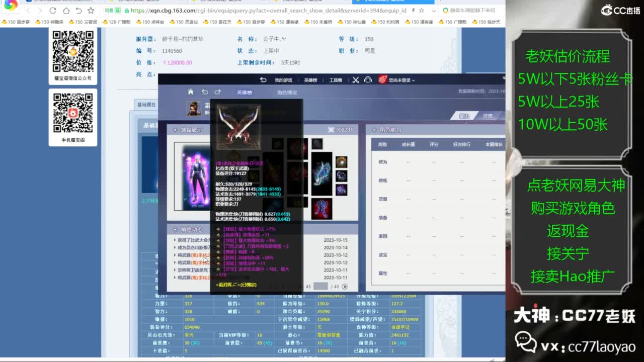Click the red NetEase account logo
The height and width of the screenshot is (362, 644).
point(383,80)
